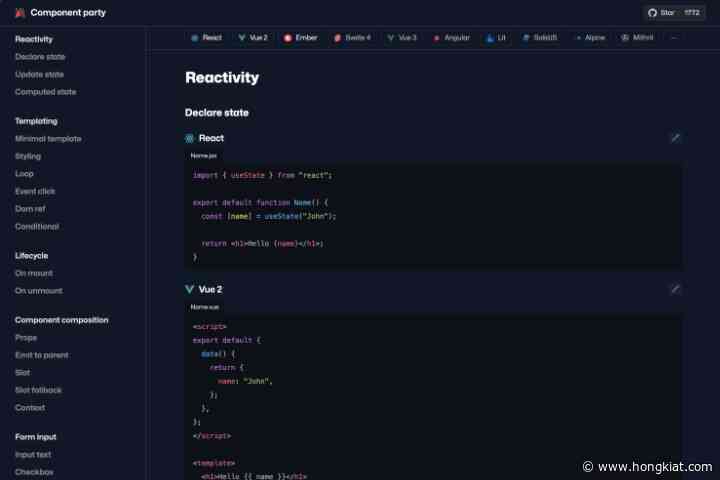
Task: Go to Computed state in sidebar
Action: (x=45, y=92)
